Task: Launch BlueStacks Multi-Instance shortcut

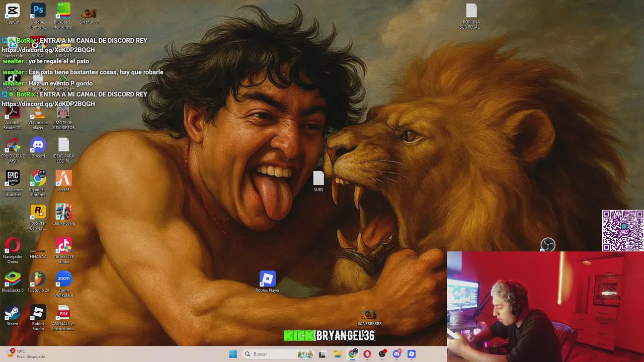Action: 63,16
